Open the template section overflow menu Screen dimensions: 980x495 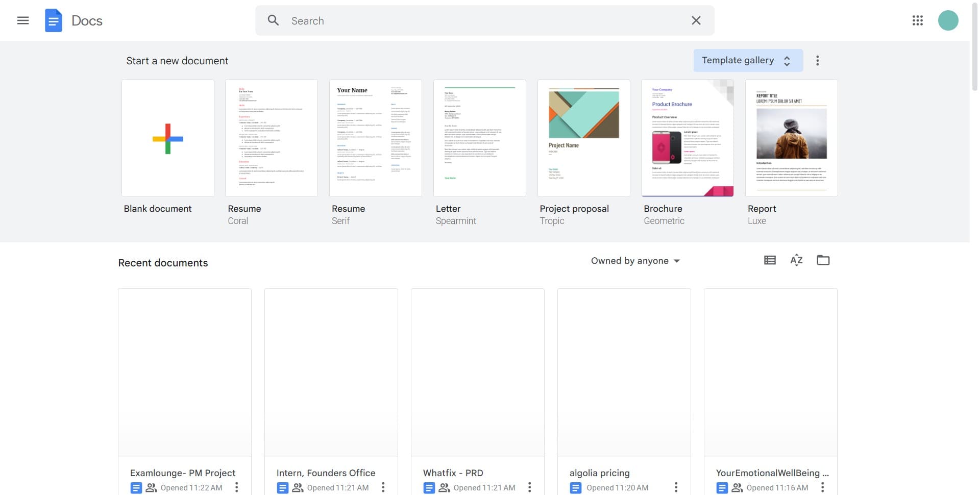pos(817,60)
